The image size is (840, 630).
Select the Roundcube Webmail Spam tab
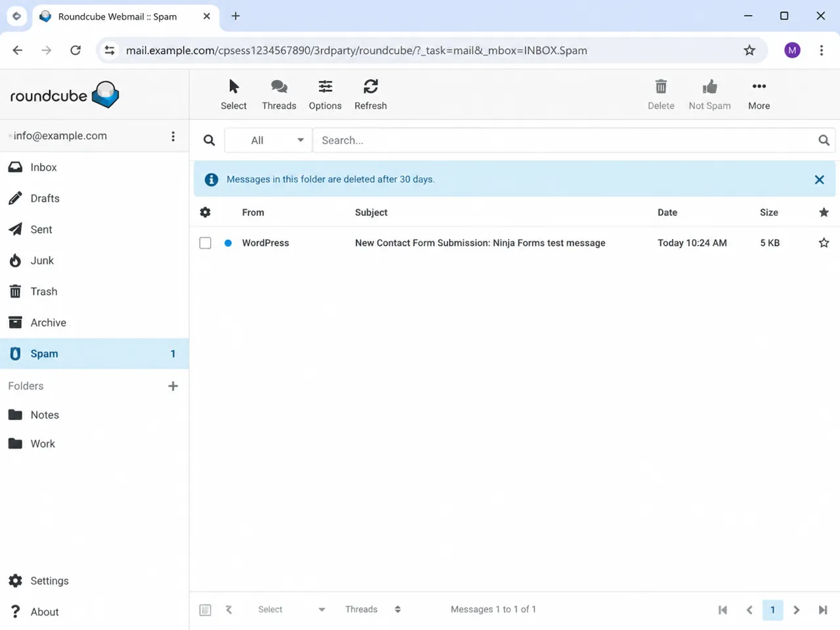(x=125, y=16)
